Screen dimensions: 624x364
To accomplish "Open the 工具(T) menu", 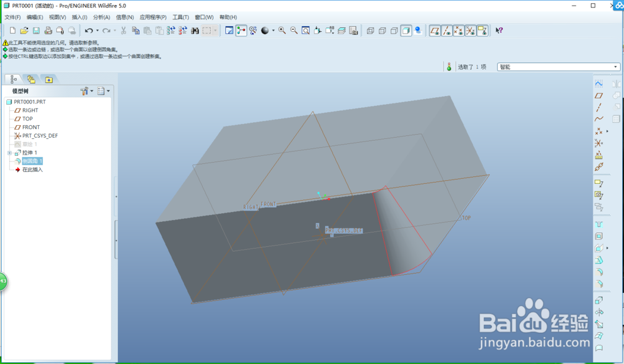I will [x=180, y=17].
